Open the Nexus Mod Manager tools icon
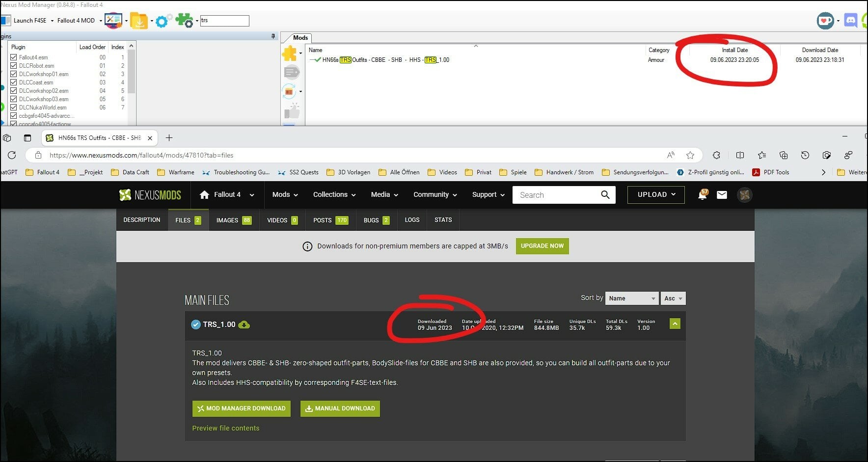Image resolution: width=868 pixels, height=462 pixels. click(113, 21)
